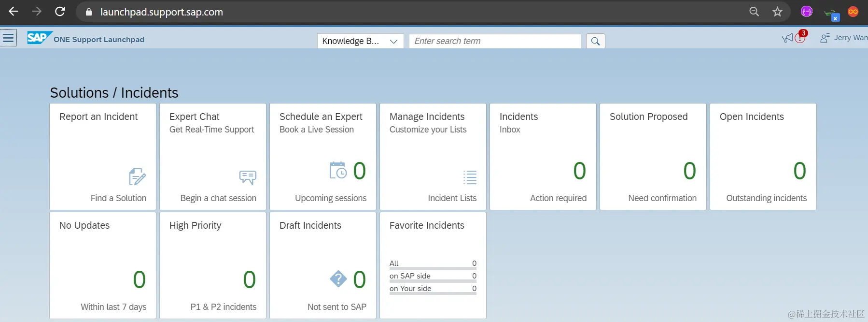Click the 'P1 & P2 incidents' label
868x322 pixels.
223,307
